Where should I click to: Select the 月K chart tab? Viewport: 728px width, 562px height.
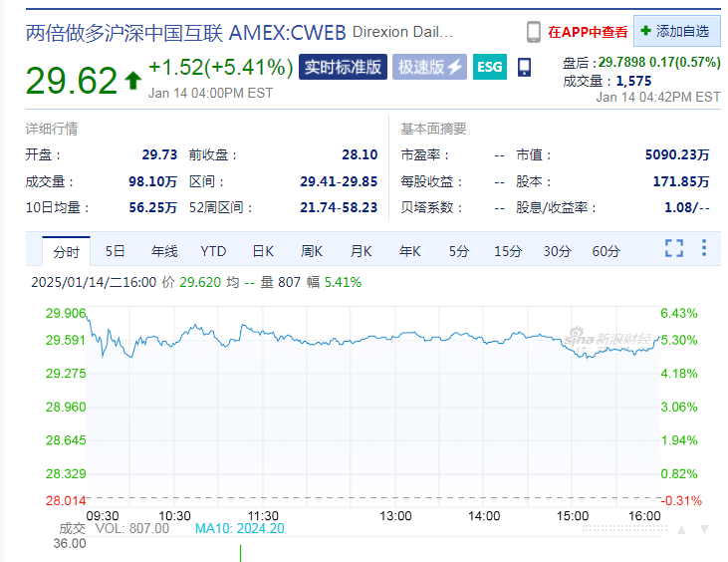pos(361,251)
